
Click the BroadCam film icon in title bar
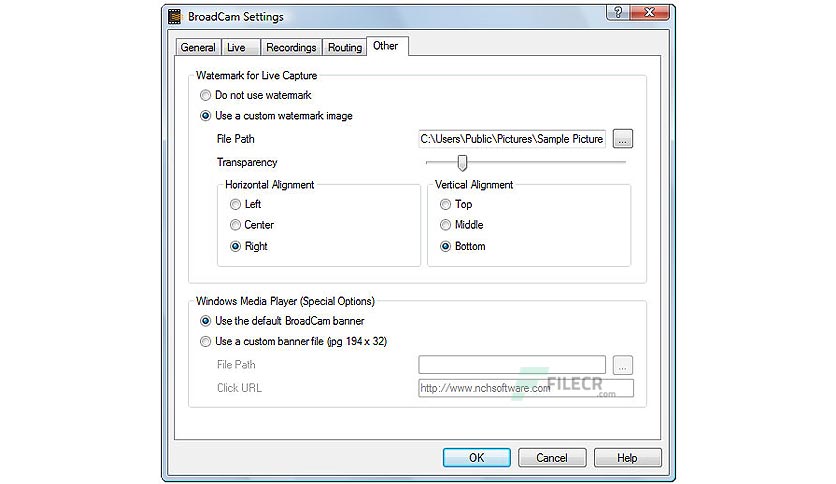coord(174,17)
